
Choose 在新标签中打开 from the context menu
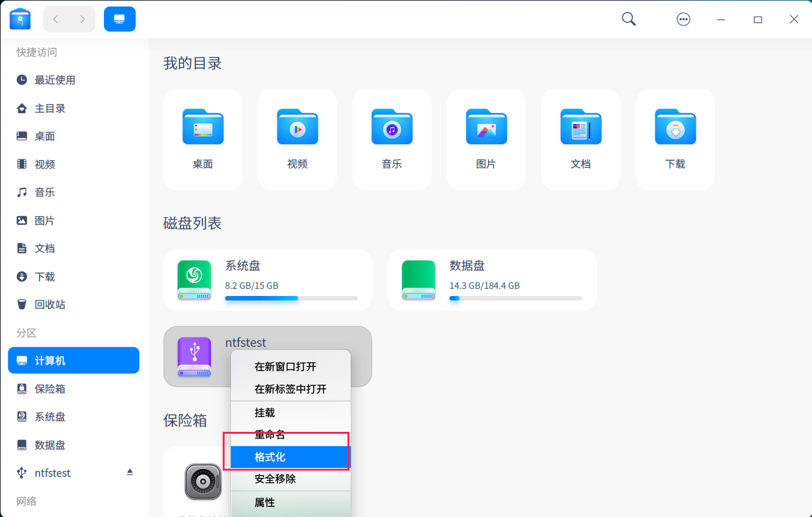pos(291,389)
